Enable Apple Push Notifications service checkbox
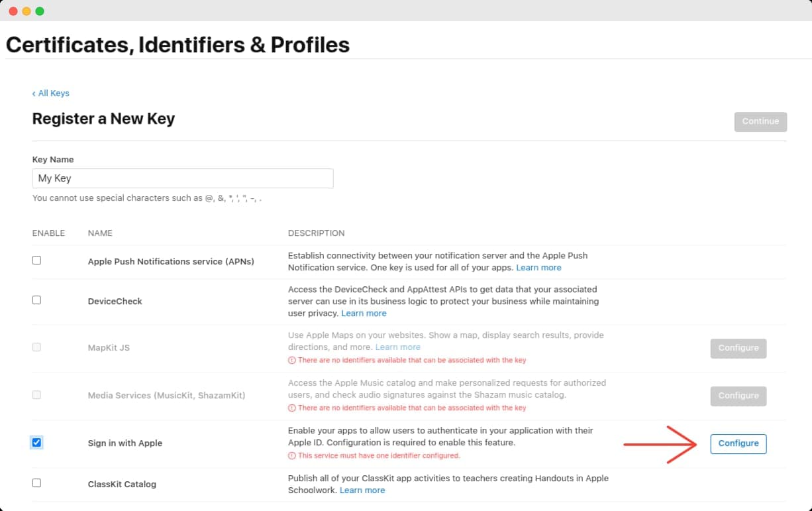812x511 pixels. (36, 260)
